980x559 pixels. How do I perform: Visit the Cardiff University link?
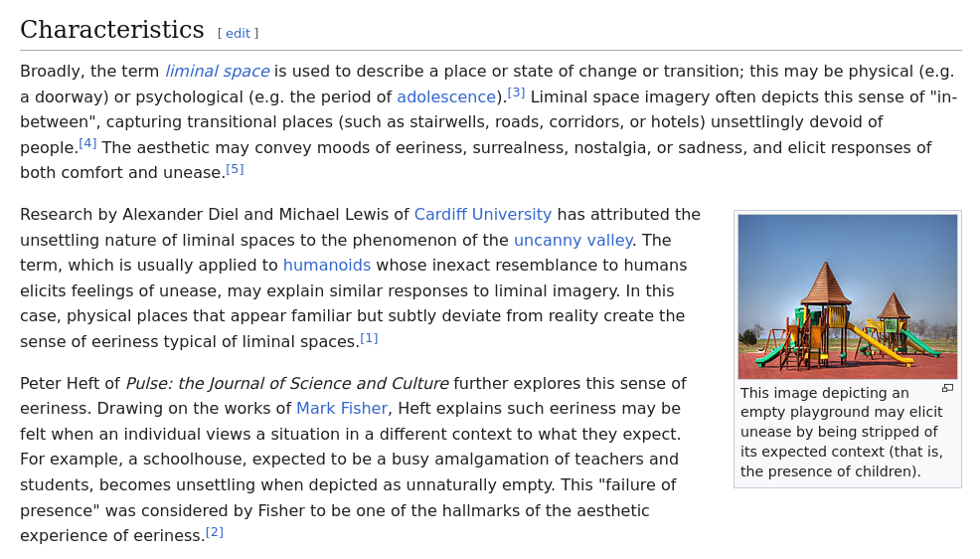[x=482, y=215]
